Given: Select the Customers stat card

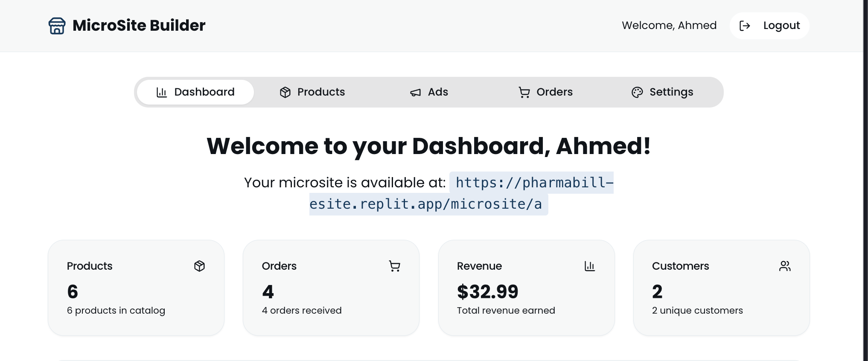Looking at the screenshot, I should point(721,288).
